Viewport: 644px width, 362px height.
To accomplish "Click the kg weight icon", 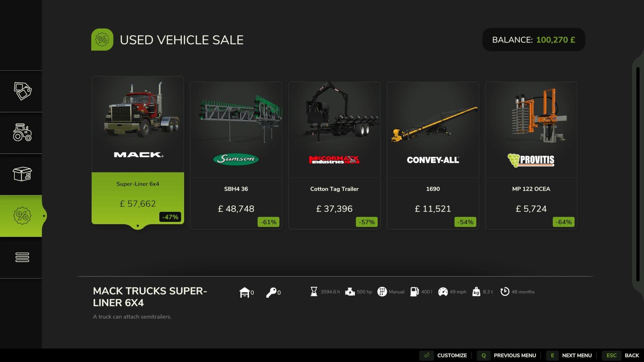I will click(476, 292).
